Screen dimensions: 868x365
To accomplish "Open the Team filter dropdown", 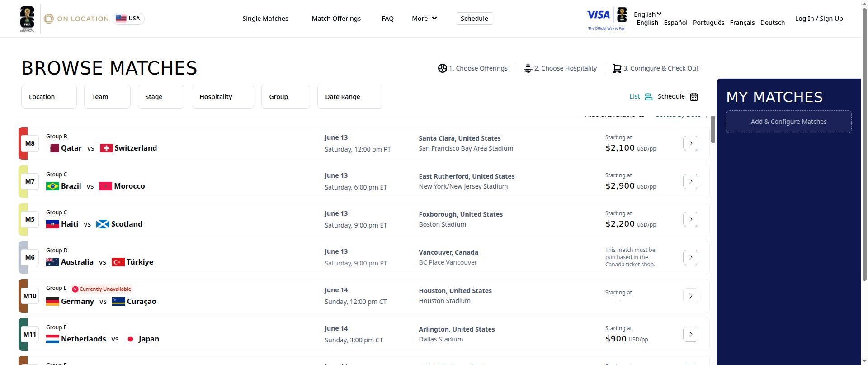I will coord(107,96).
